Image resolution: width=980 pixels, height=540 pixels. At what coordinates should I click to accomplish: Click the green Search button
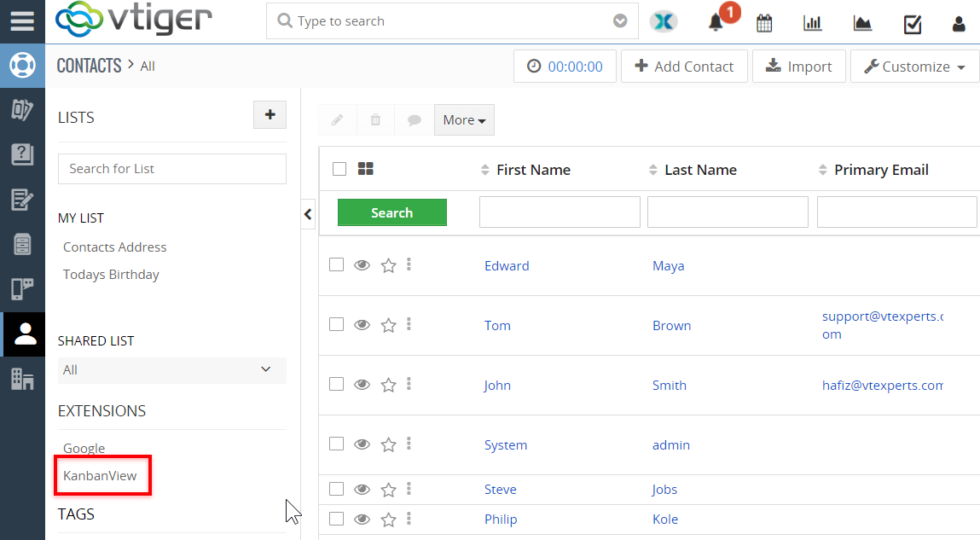[x=391, y=212]
